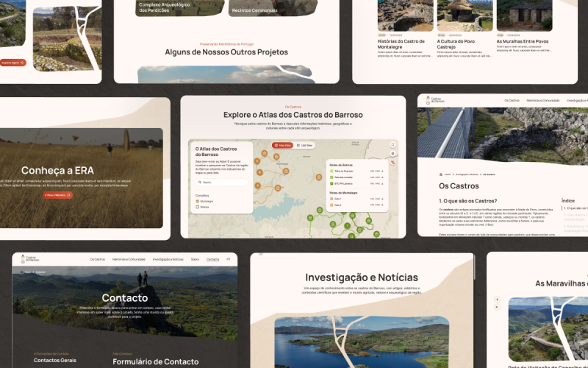Viewport: 588px width, 368px height.
Task: Open Memórias e Comunidade on Os Castros page nav
Action: (x=543, y=101)
